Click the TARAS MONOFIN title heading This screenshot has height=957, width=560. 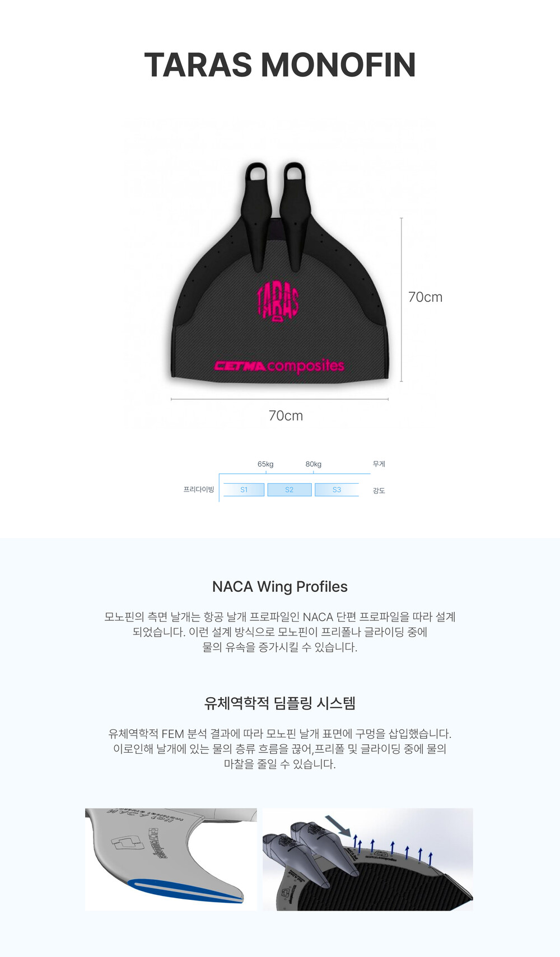pyautogui.click(x=280, y=65)
